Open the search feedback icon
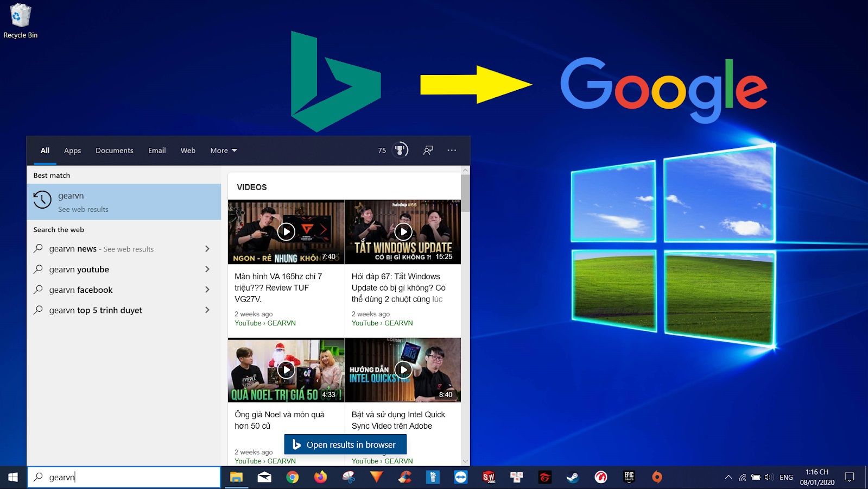This screenshot has height=489, width=868. click(428, 150)
